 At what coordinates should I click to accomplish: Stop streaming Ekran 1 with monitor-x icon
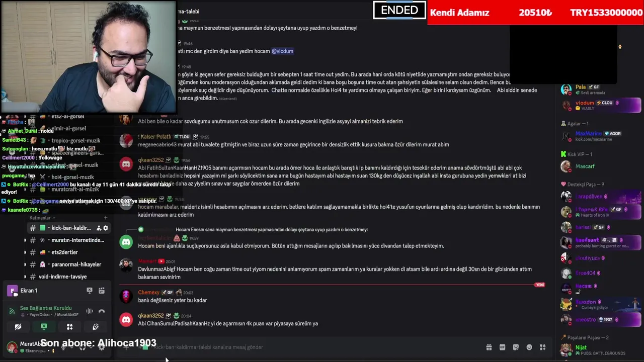(x=90, y=291)
